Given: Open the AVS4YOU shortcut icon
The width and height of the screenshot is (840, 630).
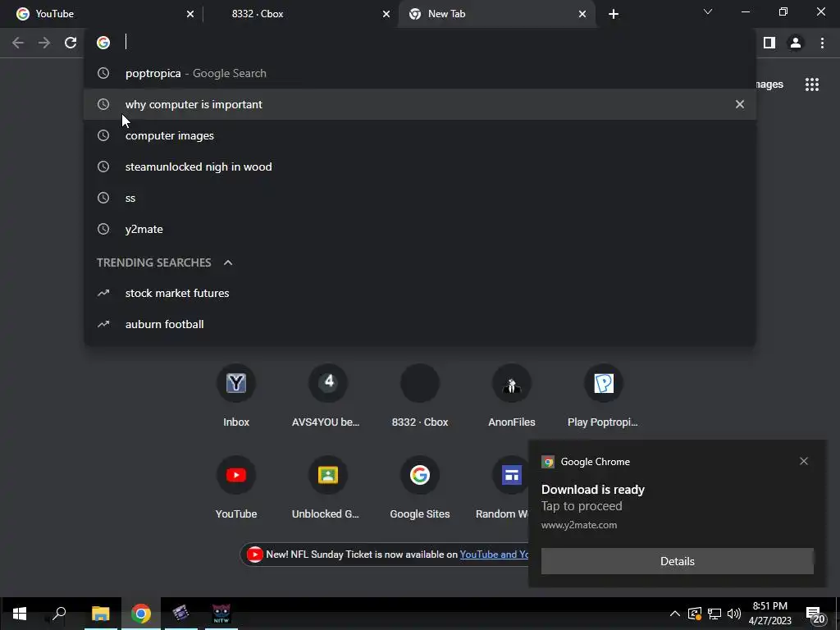Looking at the screenshot, I should [x=328, y=383].
